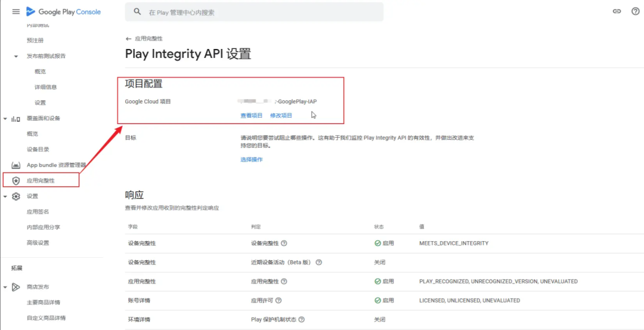Click 关闭 status in 环境详情 row
Screen dimensions: 644x330
[380, 319]
